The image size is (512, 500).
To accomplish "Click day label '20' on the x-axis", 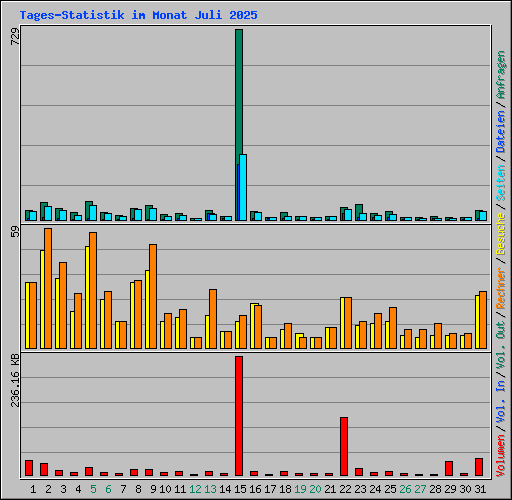I will 315,489.
